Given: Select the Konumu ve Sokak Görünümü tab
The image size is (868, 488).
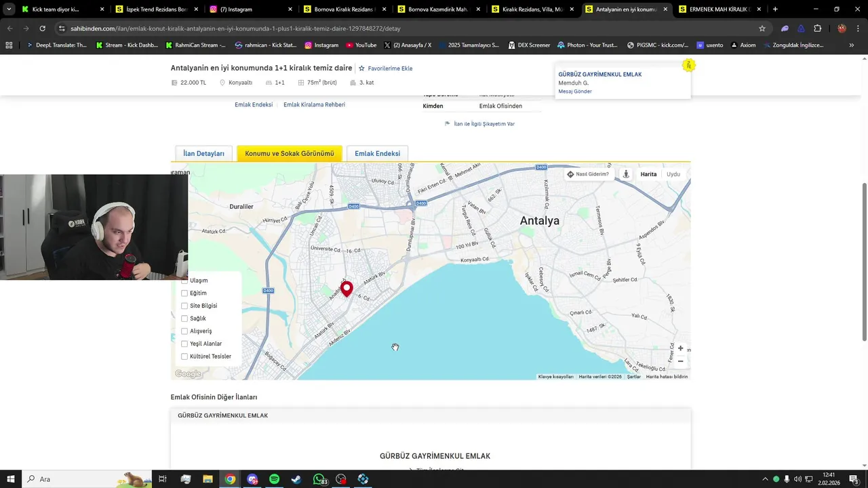Looking at the screenshot, I should click(290, 154).
